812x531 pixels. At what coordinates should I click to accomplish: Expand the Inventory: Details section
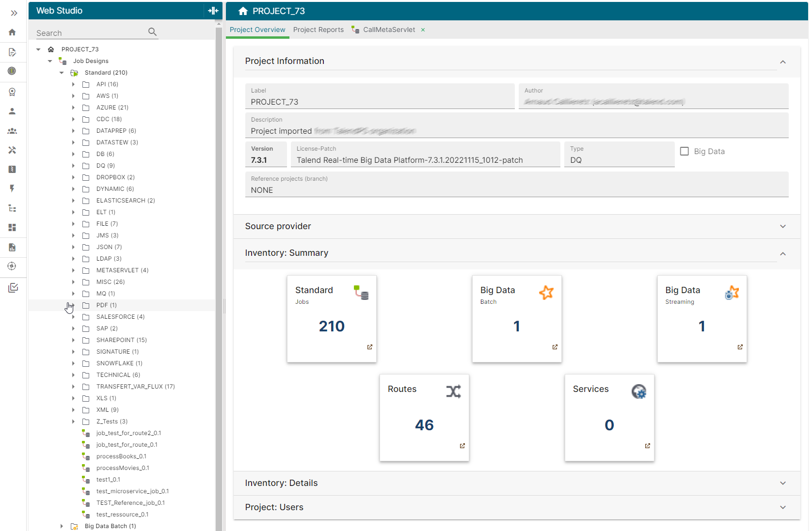pos(782,483)
